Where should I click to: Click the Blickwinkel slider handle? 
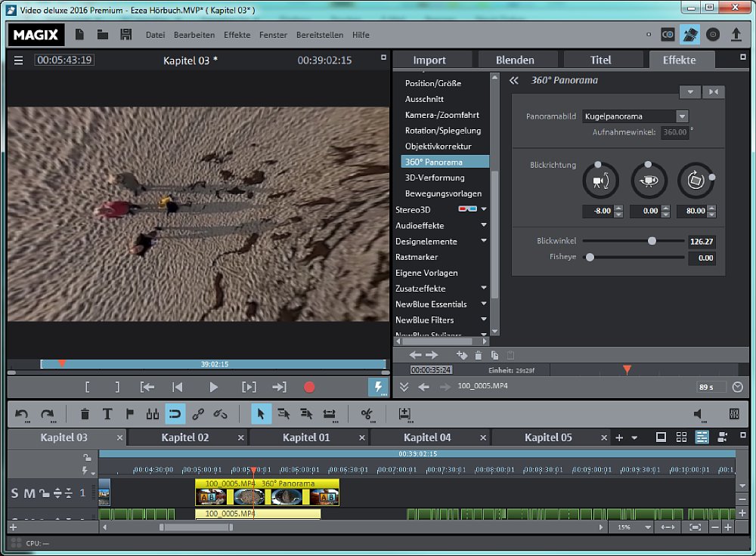652,241
